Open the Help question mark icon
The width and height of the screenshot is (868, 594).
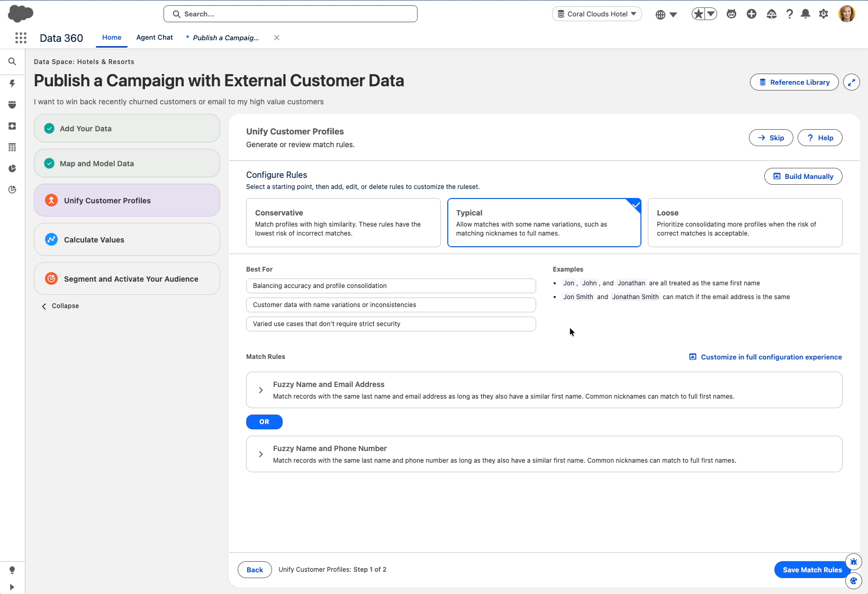[x=790, y=14]
